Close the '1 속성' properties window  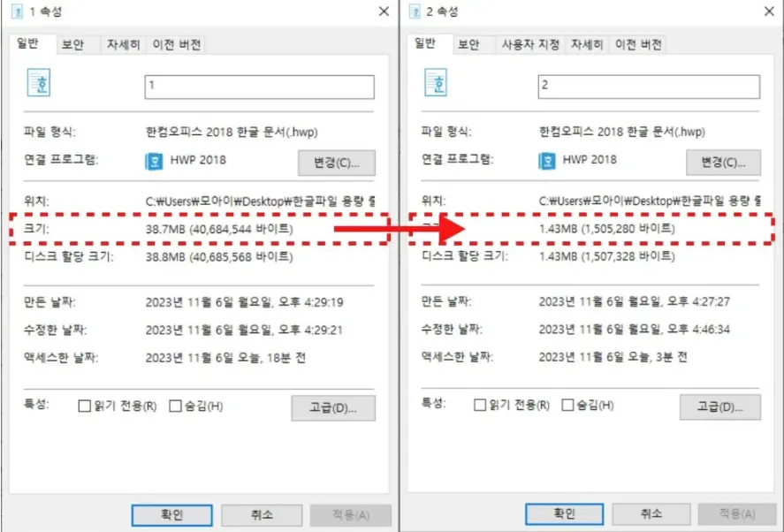[384, 11]
